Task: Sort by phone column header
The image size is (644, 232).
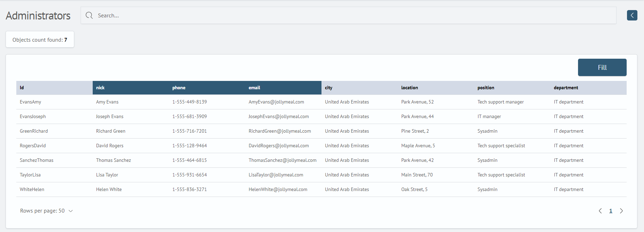Action: coord(207,88)
